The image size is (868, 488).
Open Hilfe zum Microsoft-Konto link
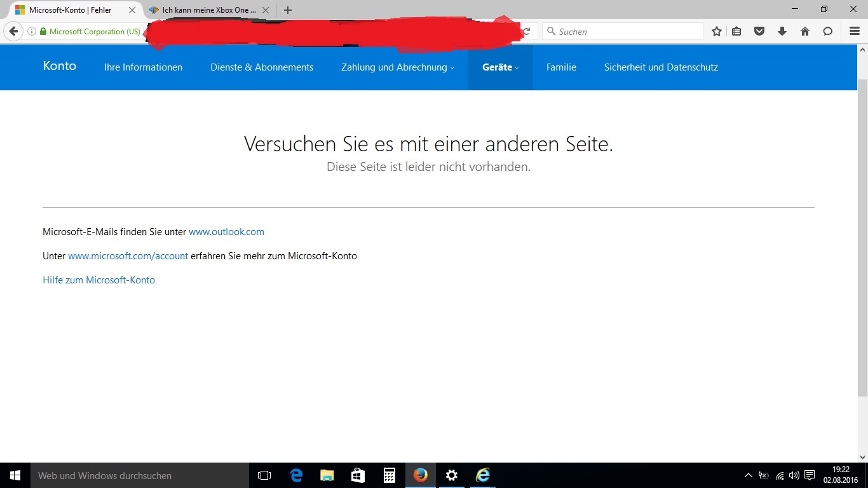point(98,280)
